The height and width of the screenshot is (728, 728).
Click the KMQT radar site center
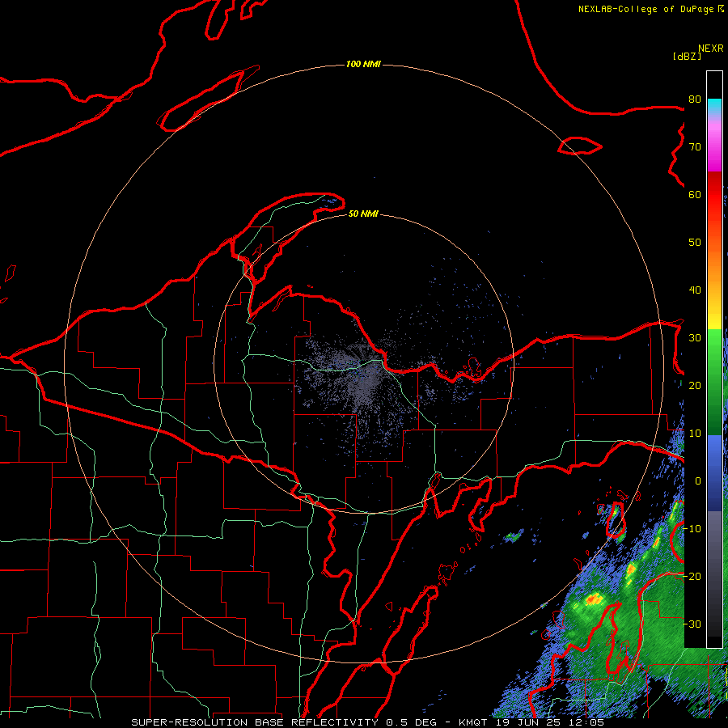click(x=363, y=365)
